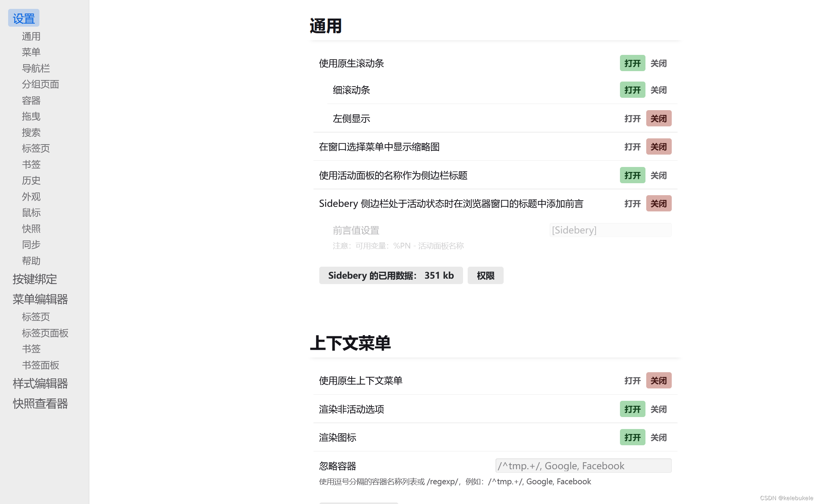打开细滚动条的关闭开关
This screenshot has height=504, width=819.
pyautogui.click(x=659, y=90)
